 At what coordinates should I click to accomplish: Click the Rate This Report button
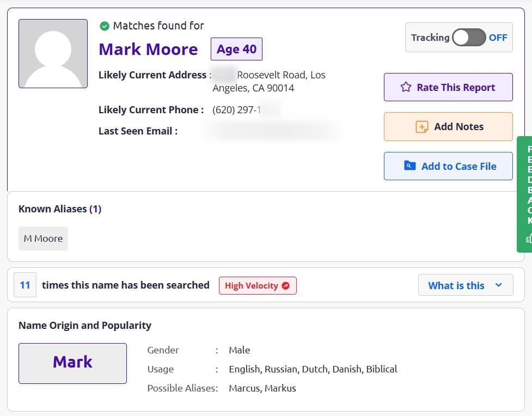448,87
